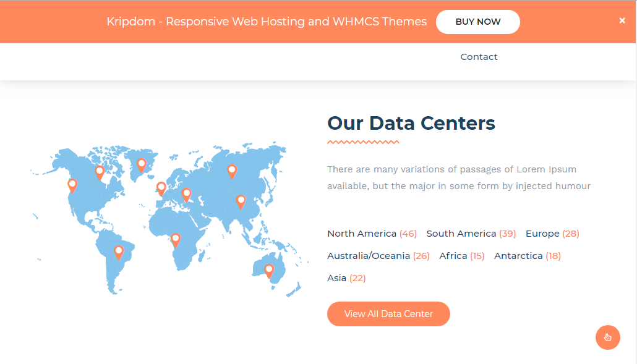The height and width of the screenshot is (364, 637).
Task: Click the map pin on Brazil
Action: point(119,252)
